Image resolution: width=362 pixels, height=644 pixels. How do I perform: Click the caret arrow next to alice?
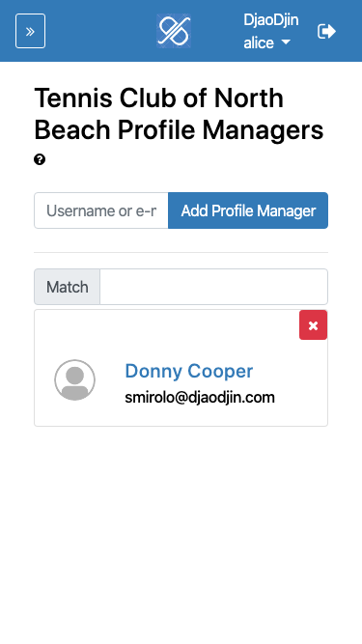(286, 42)
